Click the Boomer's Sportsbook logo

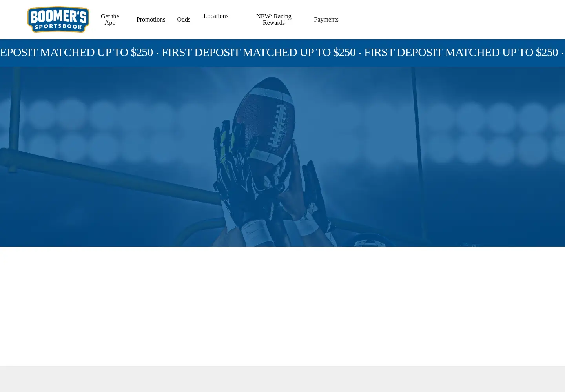(x=58, y=20)
